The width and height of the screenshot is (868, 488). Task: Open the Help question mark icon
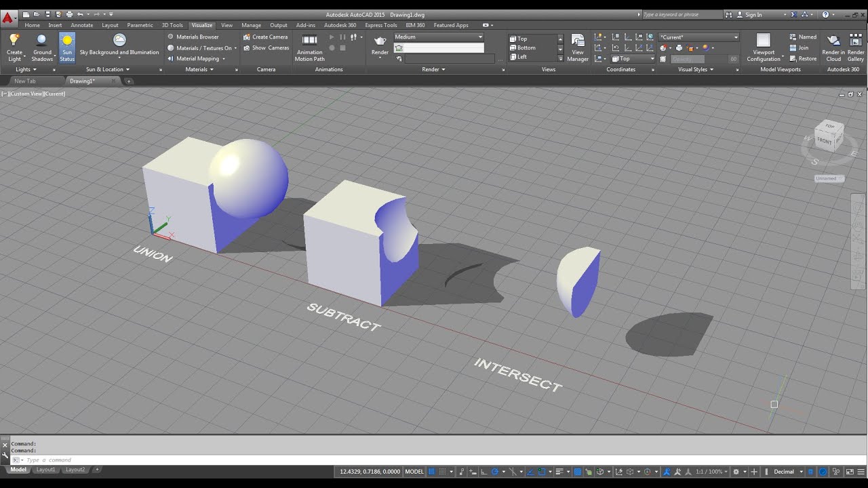pyautogui.click(x=825, y=14)
